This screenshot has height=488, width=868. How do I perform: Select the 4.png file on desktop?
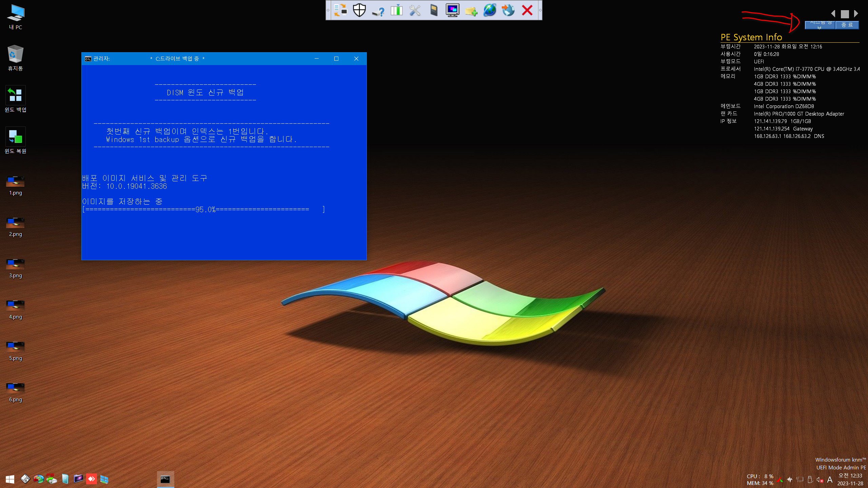point(16,310)
